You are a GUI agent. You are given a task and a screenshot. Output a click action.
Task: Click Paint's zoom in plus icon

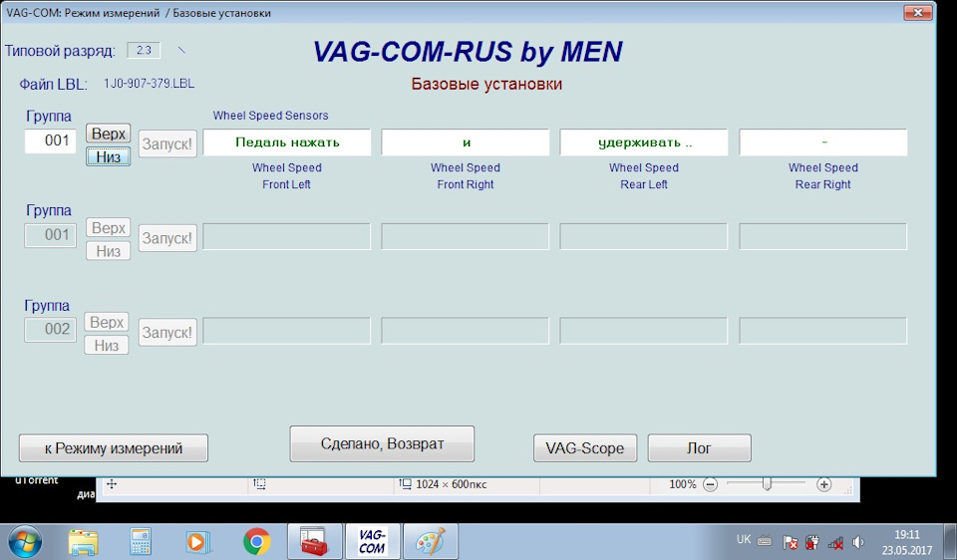[824, 484]
